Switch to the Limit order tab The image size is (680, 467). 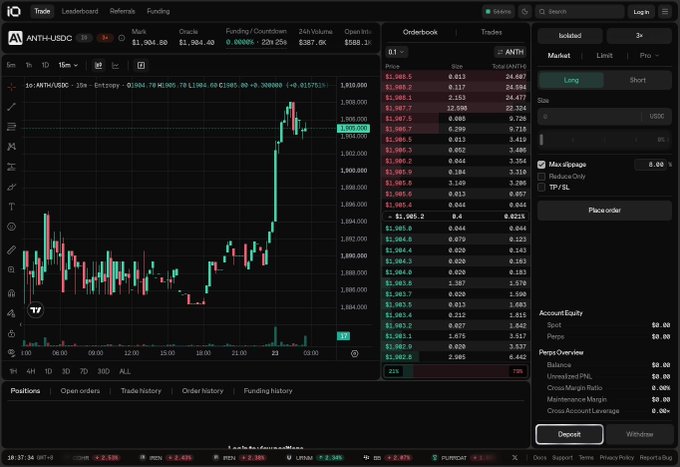(604, 56)
